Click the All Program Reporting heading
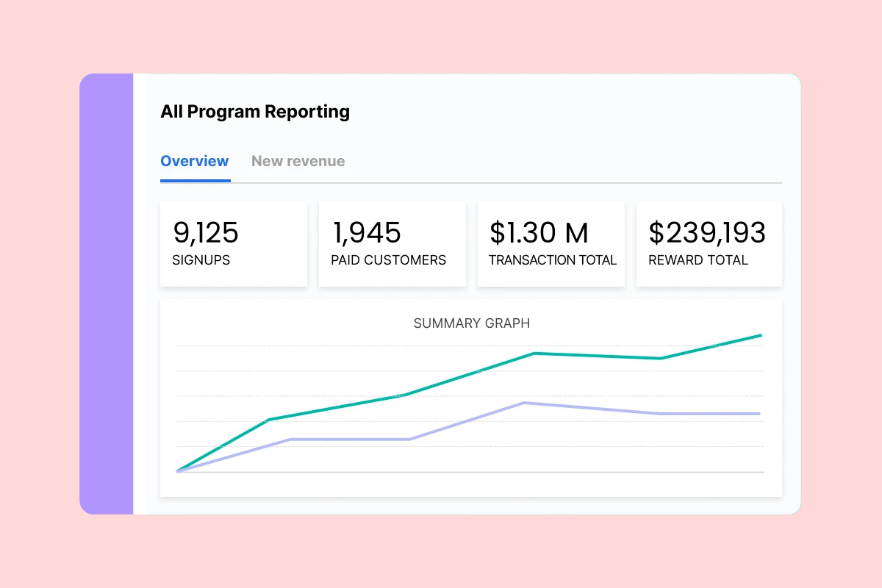Viewport: 882px width, 588px height. coord(255,112)
